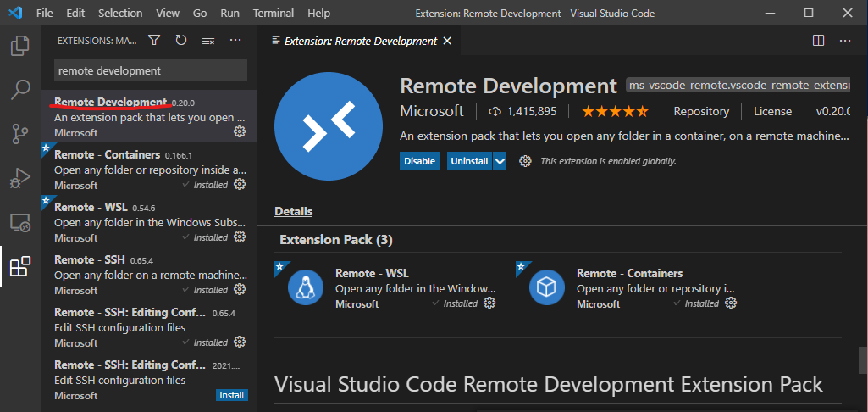The image size is (868, 412).
Task: Open the Selection menu
Action: 120,13
